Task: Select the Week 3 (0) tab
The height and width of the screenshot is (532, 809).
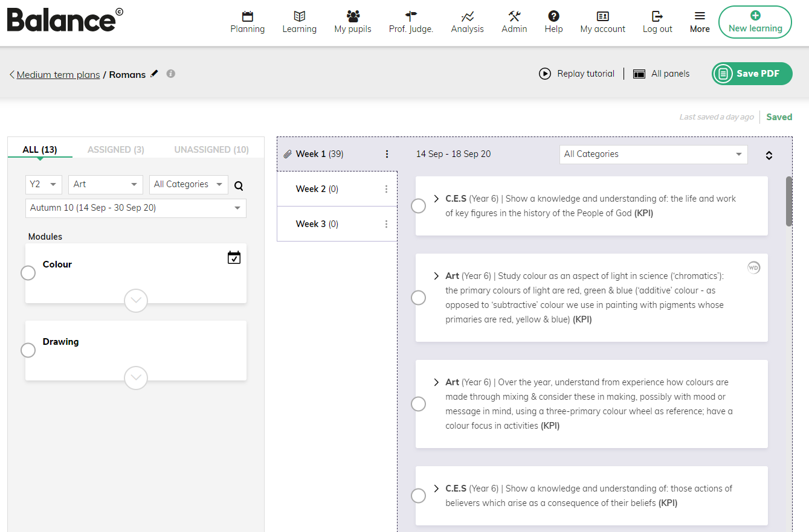Action: [337, 224]
